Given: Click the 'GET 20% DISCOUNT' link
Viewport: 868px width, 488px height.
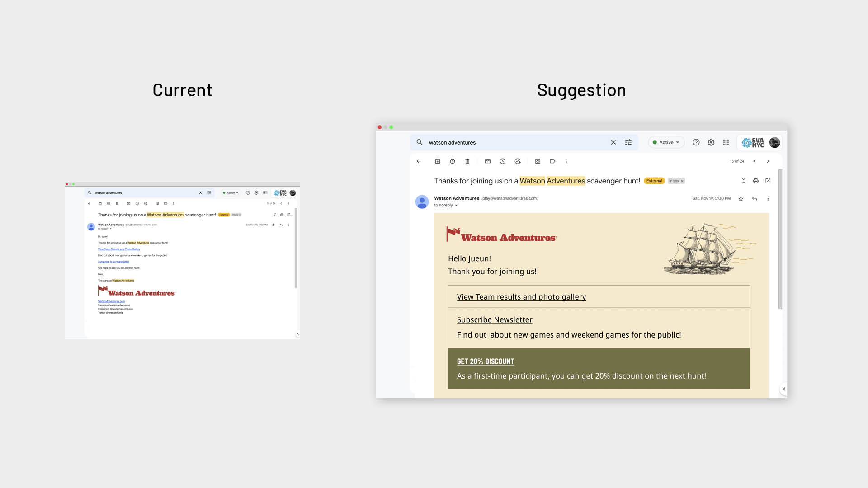Looking at the screenshot, I should (486, 361).
